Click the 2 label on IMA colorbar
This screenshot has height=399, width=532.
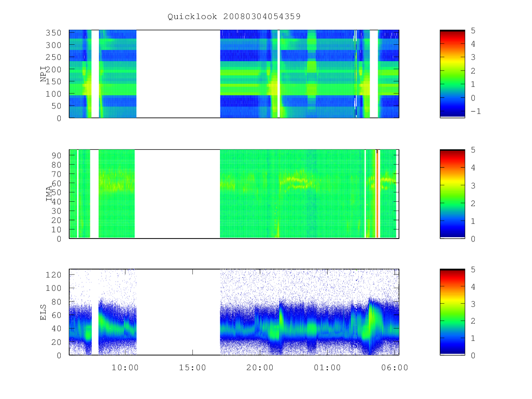[x=473, y=203]
